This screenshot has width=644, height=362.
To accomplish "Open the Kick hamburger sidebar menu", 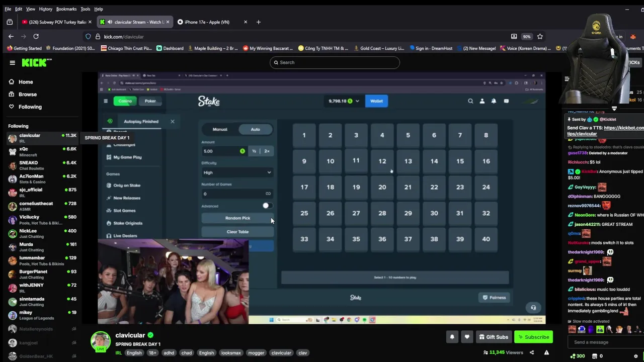I will click(12, 63).
